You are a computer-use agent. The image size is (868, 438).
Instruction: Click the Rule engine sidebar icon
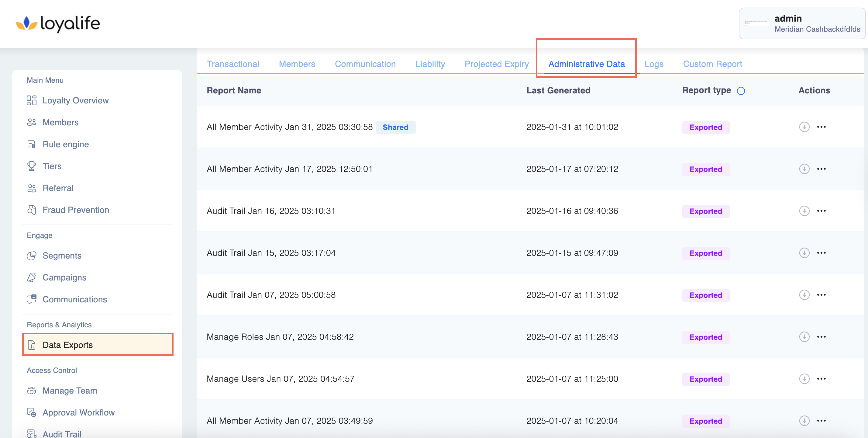click(x=31, y=144)
